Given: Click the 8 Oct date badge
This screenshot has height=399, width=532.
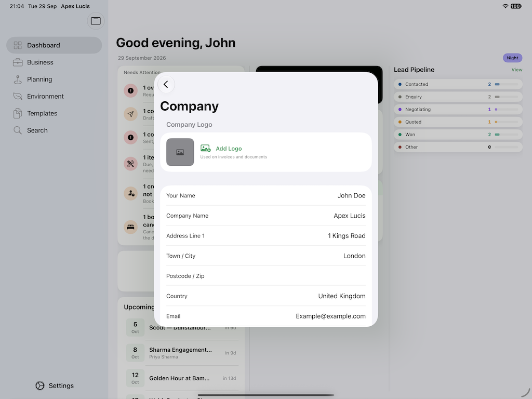Looking at the screenshot, I should click(135, 353).
